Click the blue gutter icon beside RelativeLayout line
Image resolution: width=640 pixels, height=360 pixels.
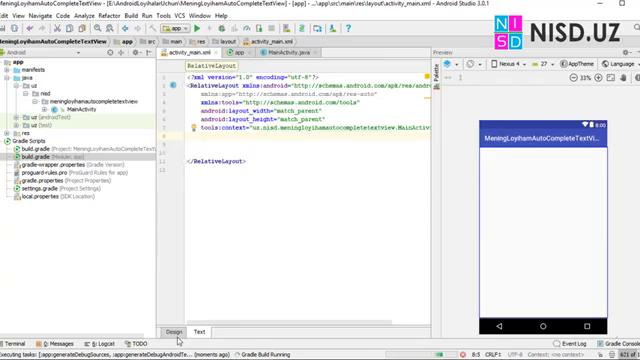173,85
